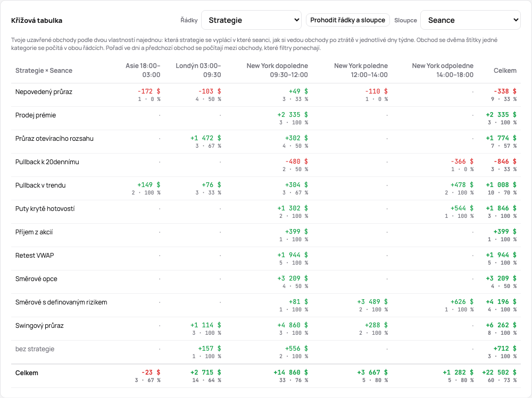
Task: Click the +4 860 $ Swingový průraz value
Action: click(x=293, y=325)
